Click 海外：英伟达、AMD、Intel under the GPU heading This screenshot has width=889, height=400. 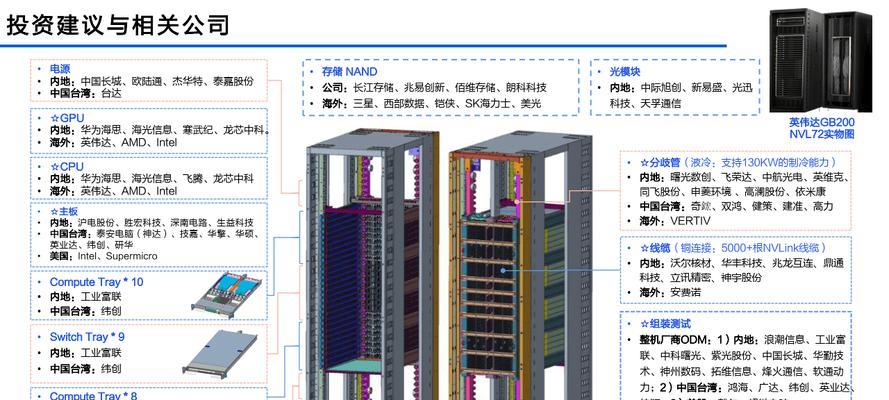point(113,142)
